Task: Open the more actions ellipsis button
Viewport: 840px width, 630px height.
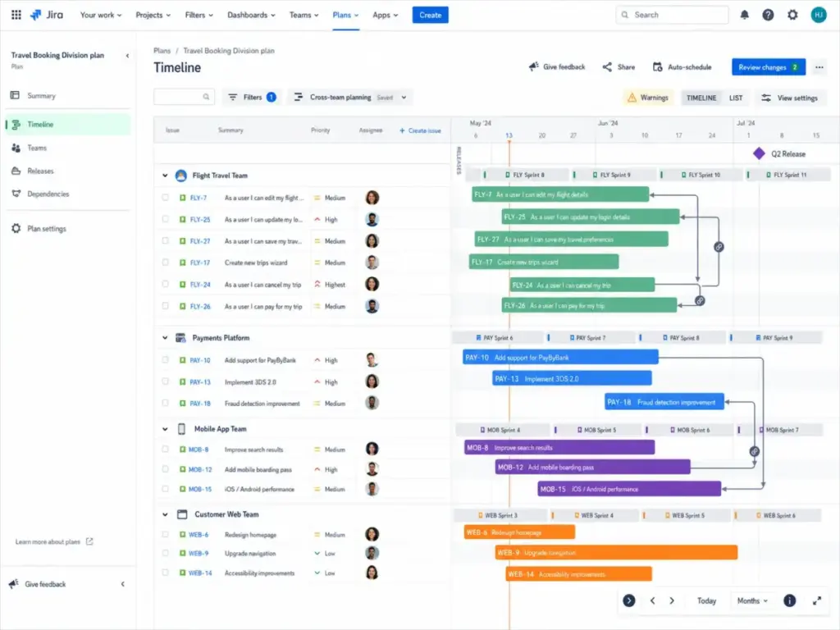Action: point(819,67)
